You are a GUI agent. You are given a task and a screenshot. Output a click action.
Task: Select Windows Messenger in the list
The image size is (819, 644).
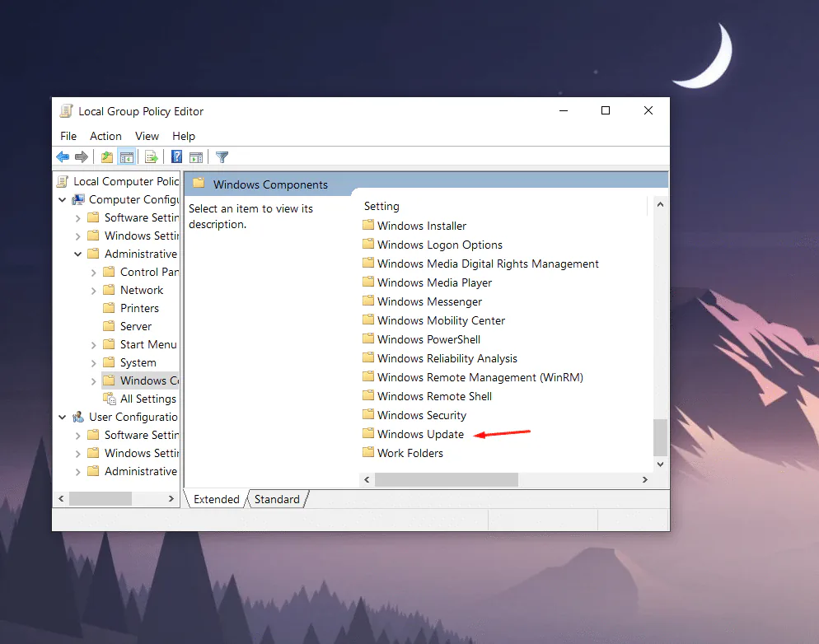(x=429, y=301)
